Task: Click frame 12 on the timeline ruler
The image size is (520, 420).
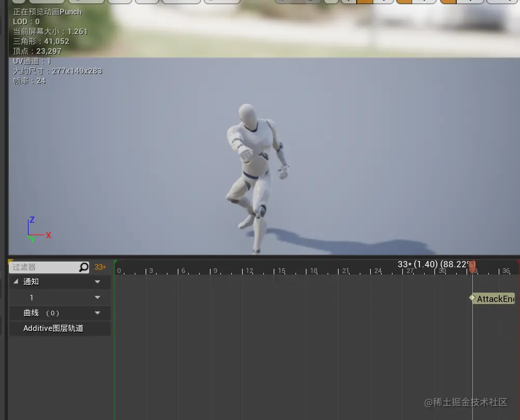Action: click(249, 271)
